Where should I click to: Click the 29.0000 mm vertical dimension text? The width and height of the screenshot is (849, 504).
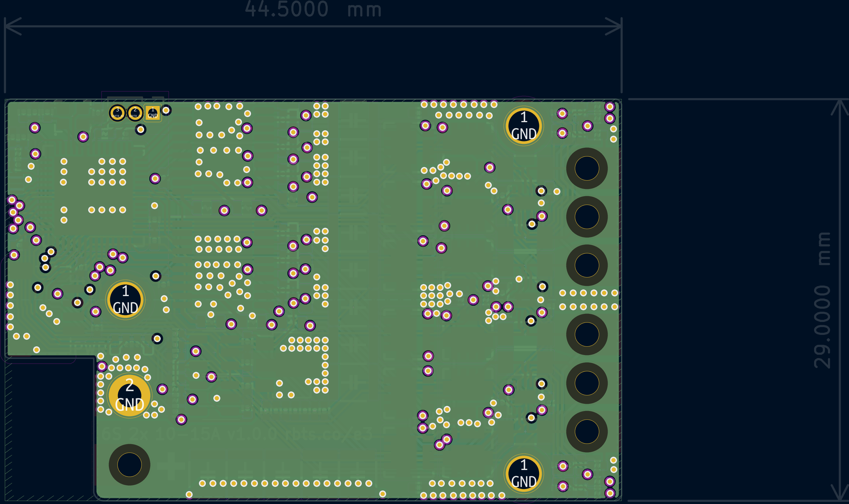point(823,300)
